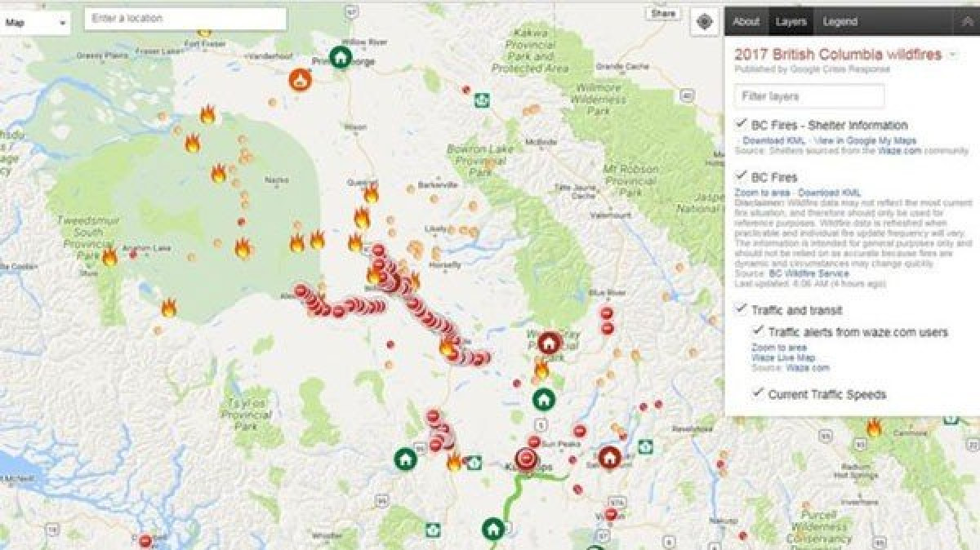This screenshot has height=550, width=980.
Task: Click the Share button
Action: point(663,14)
